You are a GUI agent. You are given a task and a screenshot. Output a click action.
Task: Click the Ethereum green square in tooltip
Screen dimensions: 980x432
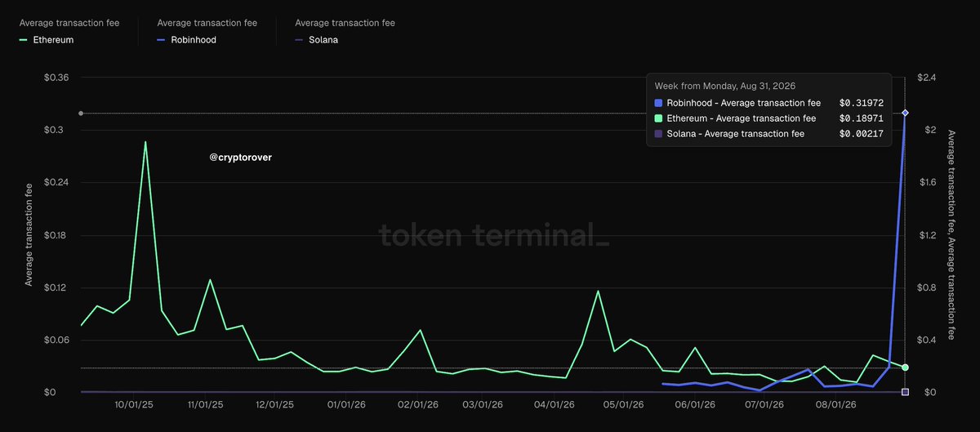[x=659, y=118]
